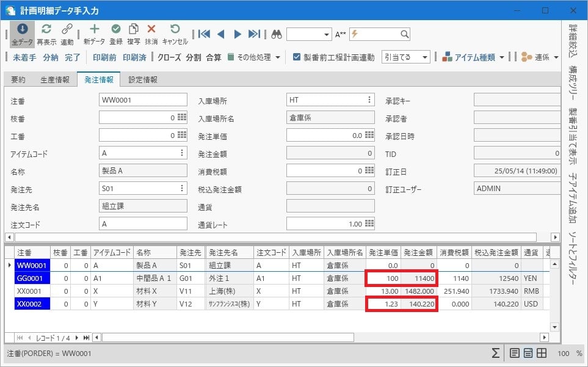The image size is (588, 367).
Task: Open the アイテム種類 dropdown
Action: [x=471, y=57]
